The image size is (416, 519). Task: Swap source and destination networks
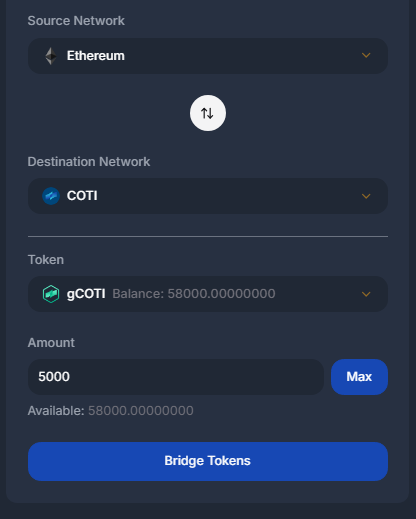[208, 113]
